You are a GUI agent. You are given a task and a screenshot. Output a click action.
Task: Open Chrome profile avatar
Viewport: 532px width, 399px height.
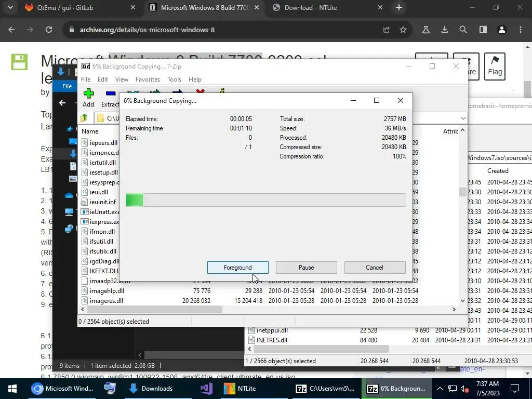502,30
